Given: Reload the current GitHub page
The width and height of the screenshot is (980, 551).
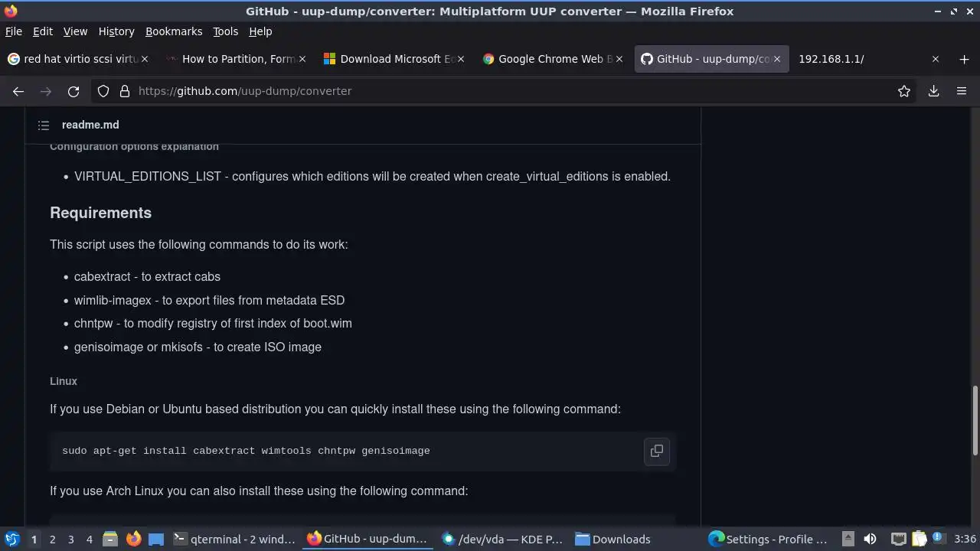Looking at the screenshot, I should click(x=73, y=91).
